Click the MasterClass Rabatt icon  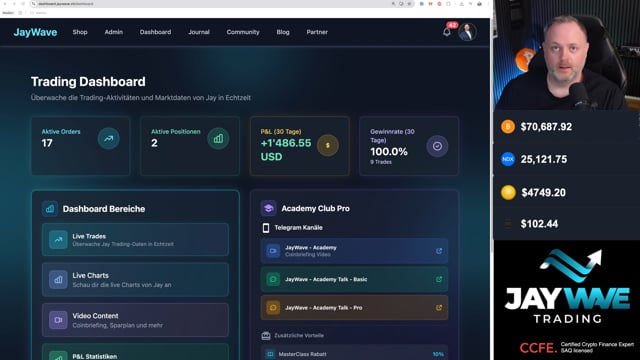pos(270,354)
